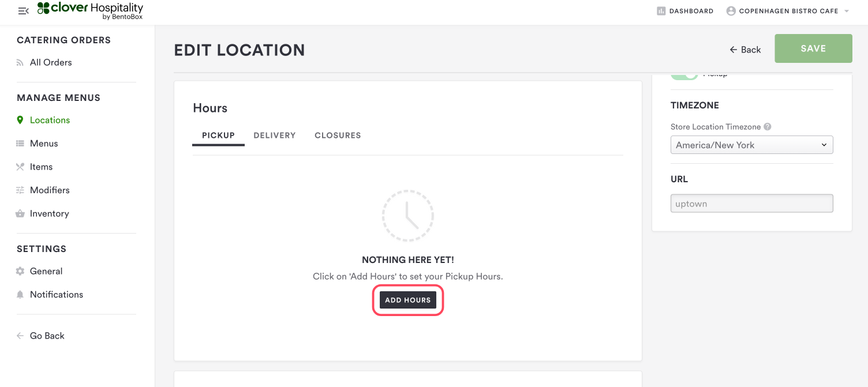Click the timezone help question icon
The width and height of the screenshot is (868, 387).
point(768,127)
